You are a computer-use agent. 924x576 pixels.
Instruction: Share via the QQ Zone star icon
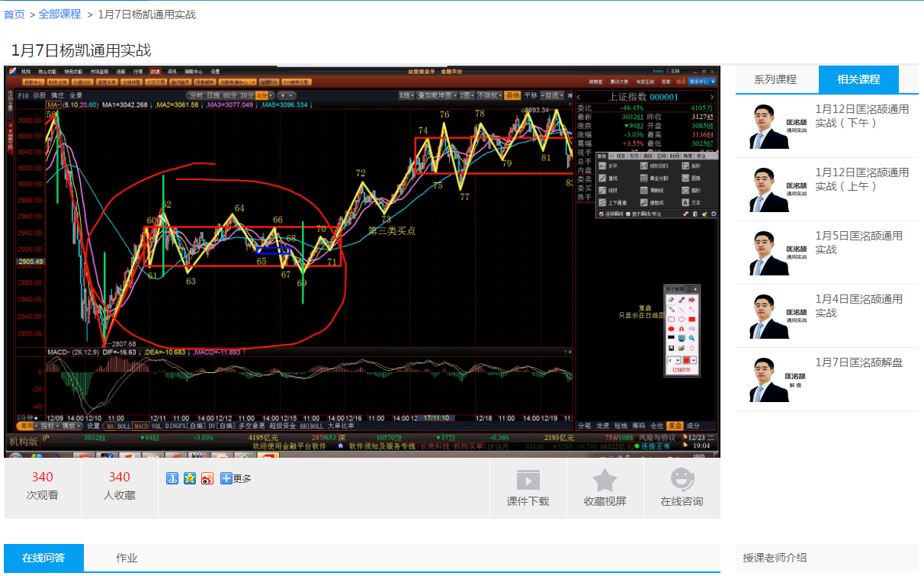(190, 478)
